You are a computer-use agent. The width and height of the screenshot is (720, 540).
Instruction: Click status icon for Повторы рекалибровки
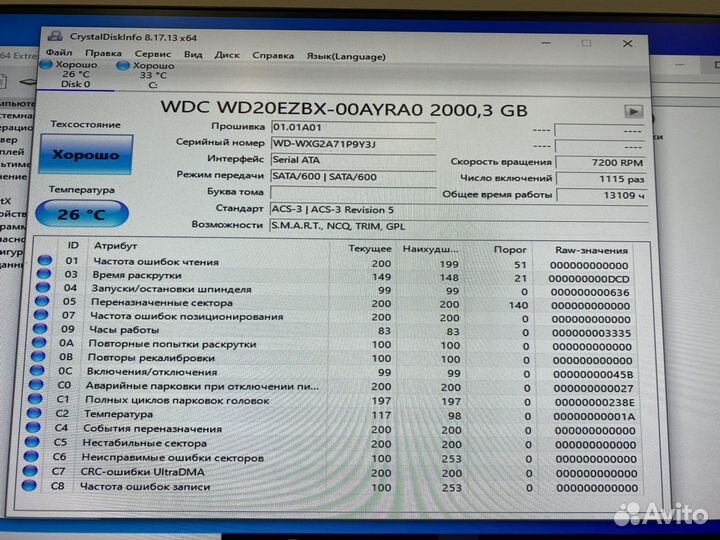click(x=38, y=356)
